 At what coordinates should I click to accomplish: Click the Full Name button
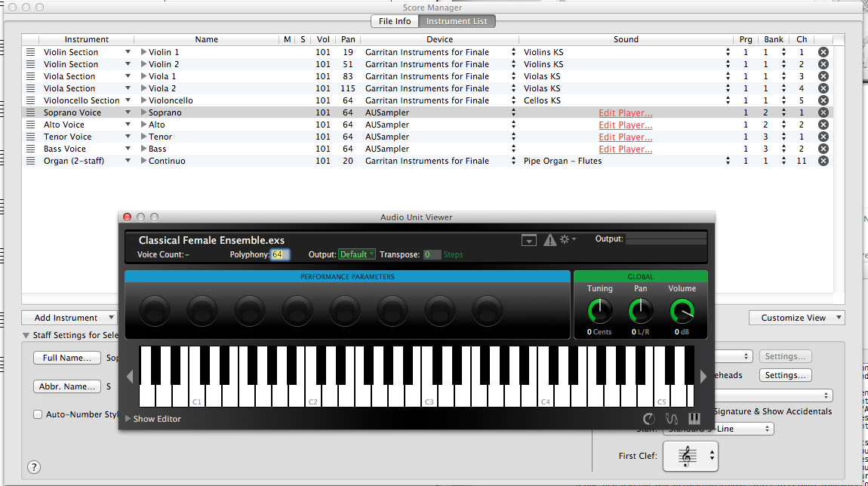click(x=67, y=358)
